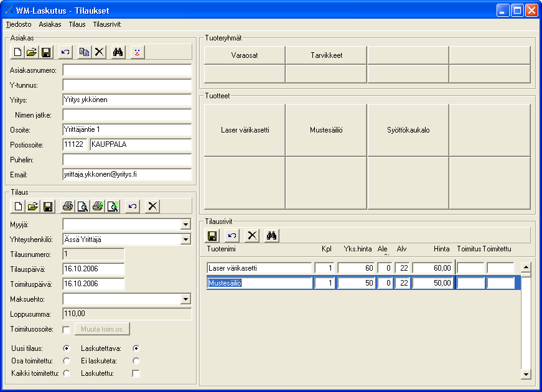Enable the Toimitusosoite checkbox
Viewport: 542px width, 392px height.
[x=67, y=329]
